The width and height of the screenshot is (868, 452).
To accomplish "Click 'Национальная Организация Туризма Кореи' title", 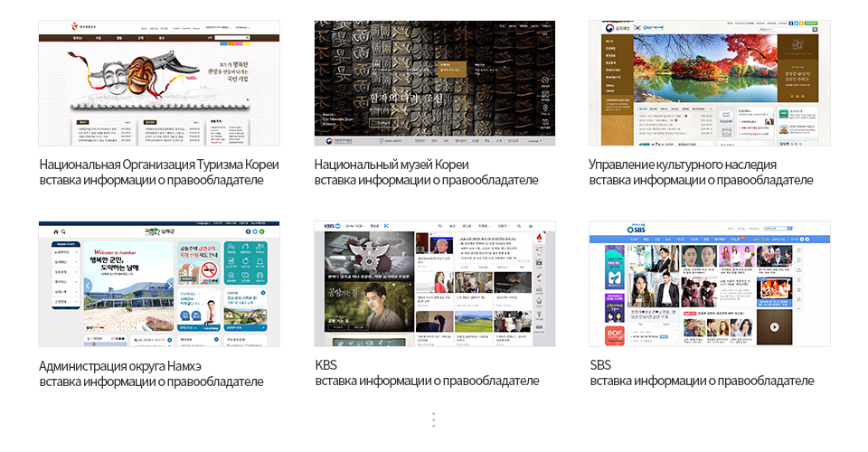I will pyautogui.click(x=159, y=165).
